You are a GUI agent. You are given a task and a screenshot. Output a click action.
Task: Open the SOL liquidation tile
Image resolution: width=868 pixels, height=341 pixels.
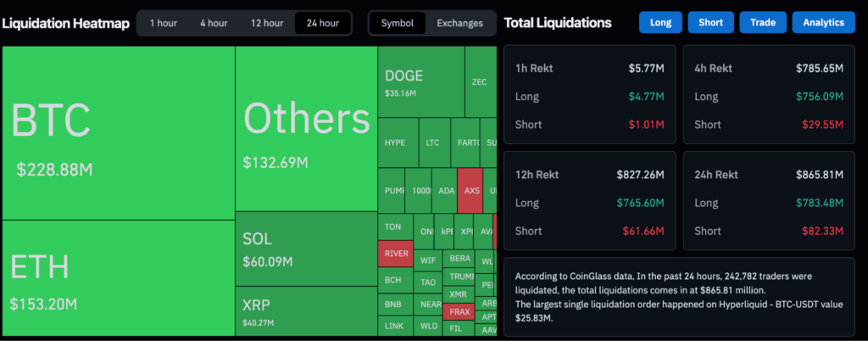click(x=306, y=249)
